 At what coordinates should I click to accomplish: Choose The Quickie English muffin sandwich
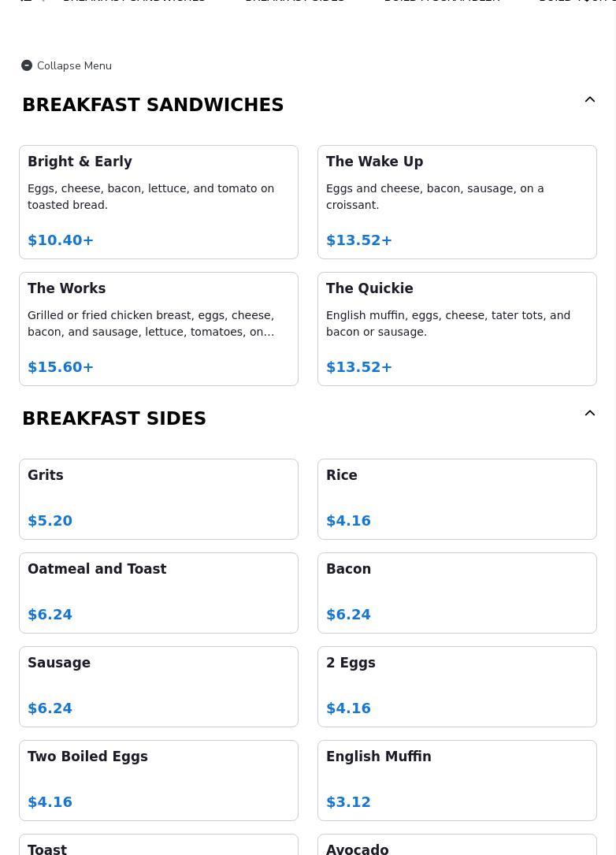coord(457,329)
